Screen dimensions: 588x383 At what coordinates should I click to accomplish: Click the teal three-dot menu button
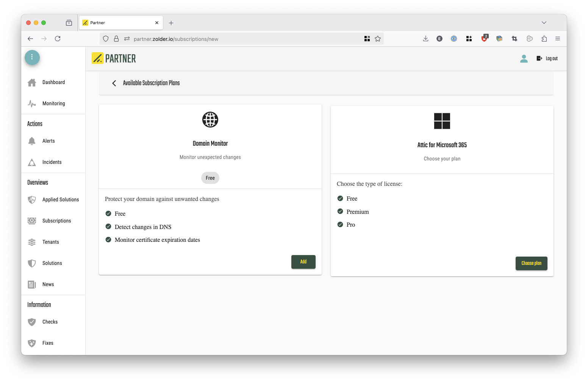pyautogui.click(x=32, y=57)
